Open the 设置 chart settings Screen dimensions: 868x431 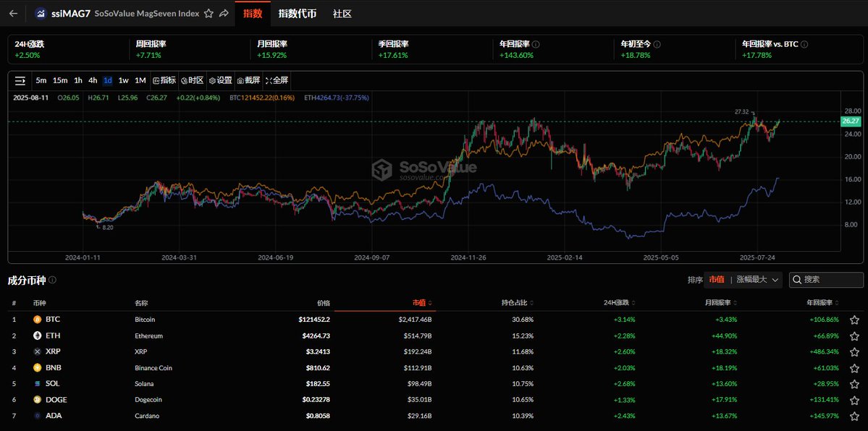point(220,80)
